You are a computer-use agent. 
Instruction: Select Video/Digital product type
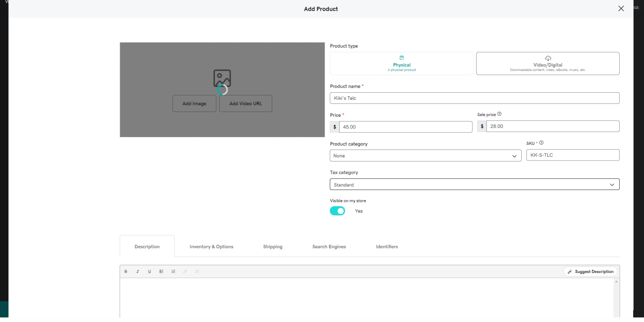548,64
